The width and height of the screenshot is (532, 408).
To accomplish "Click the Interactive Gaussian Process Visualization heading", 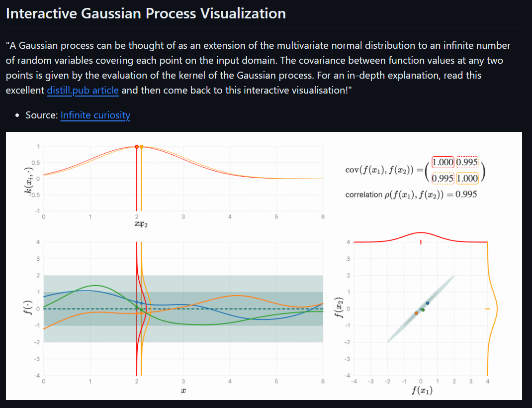I will pos(146,13).
